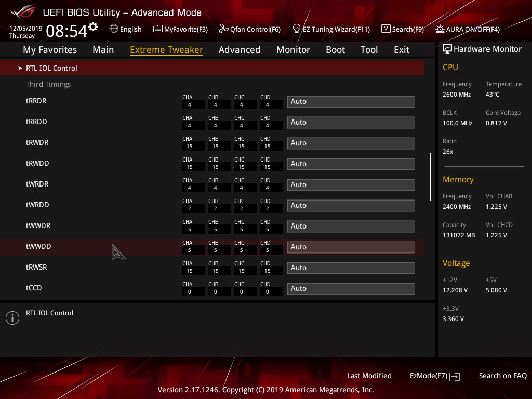This screenshot has width=532, height=399.
Task: Open settings gear beside the clock
Action: click(93, 27)
